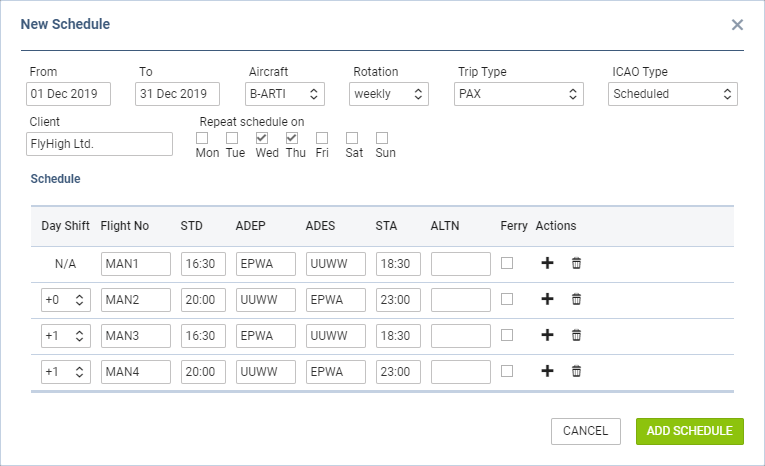Click STD field of MAN1 row
Screen dimensions: 765x466
pos(203,264)
